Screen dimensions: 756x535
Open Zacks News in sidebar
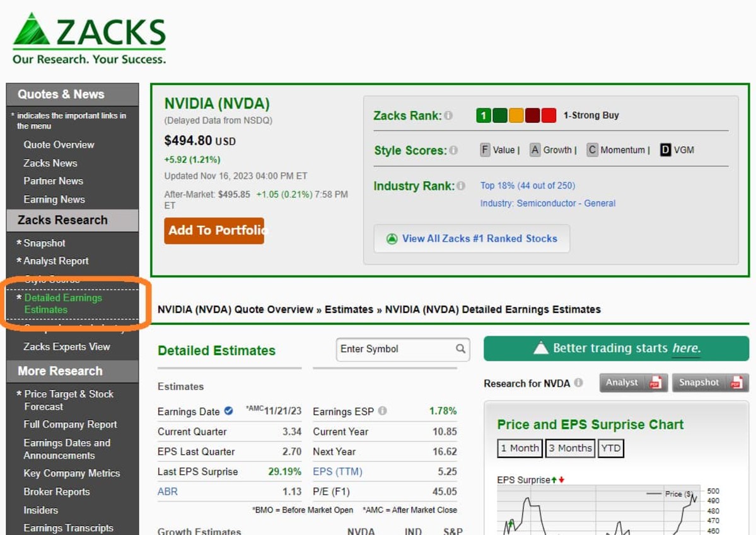tap(50, 163)
